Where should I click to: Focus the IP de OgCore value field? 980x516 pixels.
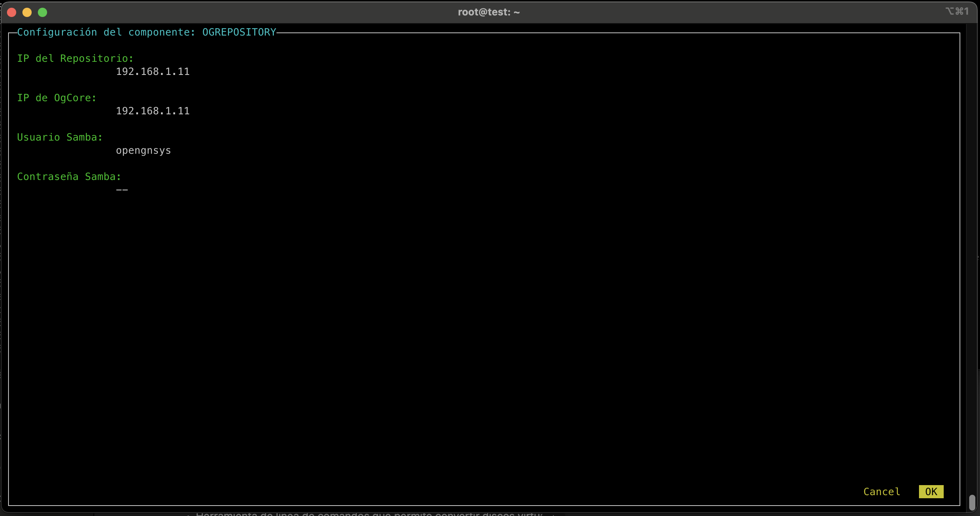153,111
